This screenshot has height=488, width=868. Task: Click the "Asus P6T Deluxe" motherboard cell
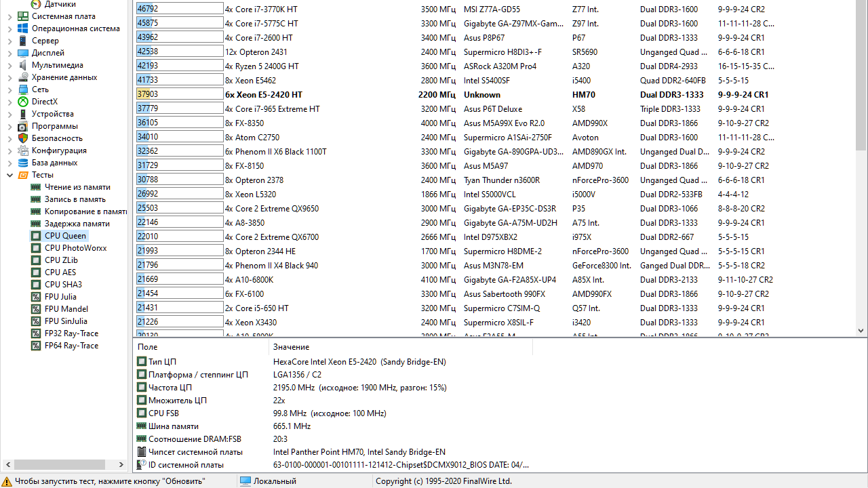pyautogui.click(x=493, y=109)
